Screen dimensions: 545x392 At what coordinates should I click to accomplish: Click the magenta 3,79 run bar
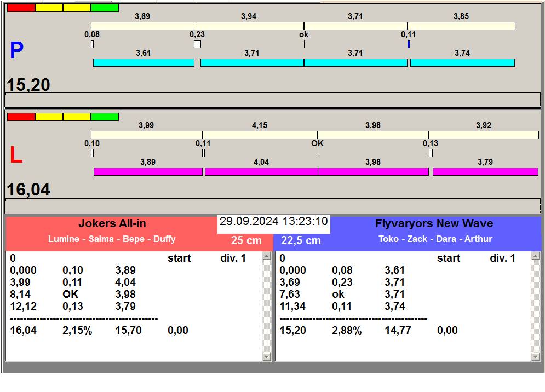pos(485,172)
